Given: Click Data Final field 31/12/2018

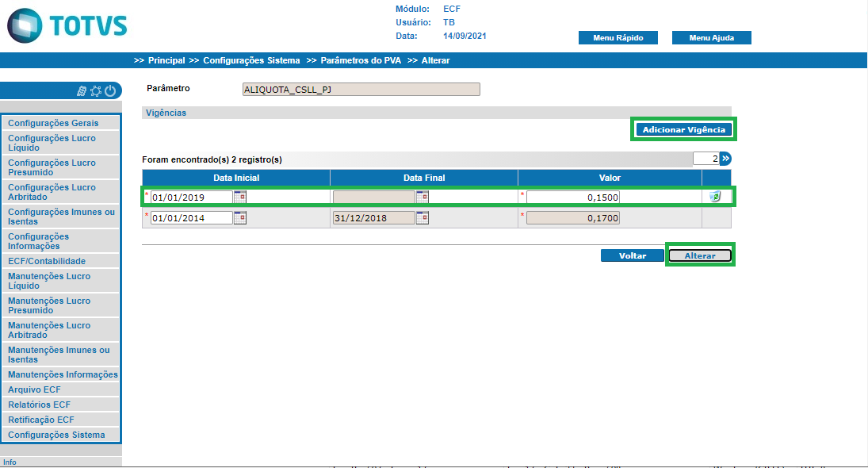Looking at the screenshot, I should [x=373, y=217].
